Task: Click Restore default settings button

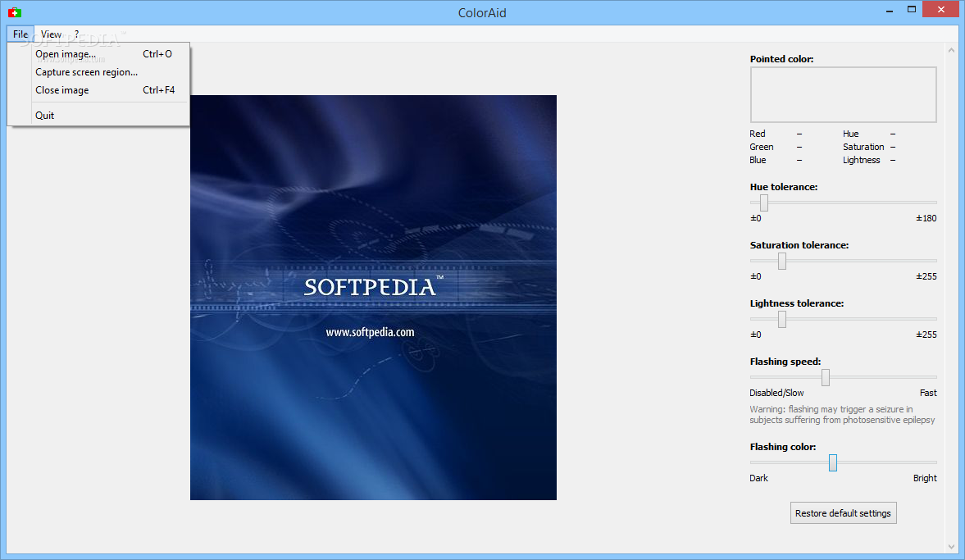Action: click(x=843, y=513)
